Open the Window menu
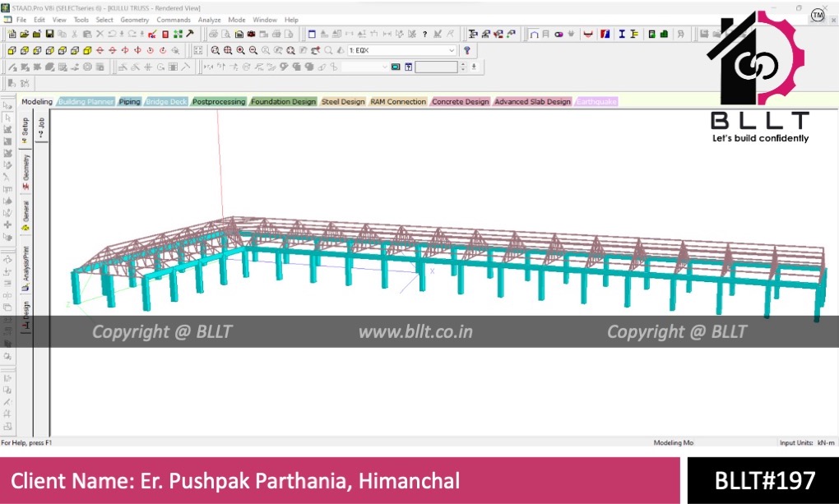This screenshot has width=839, height=504. (265, 20)
